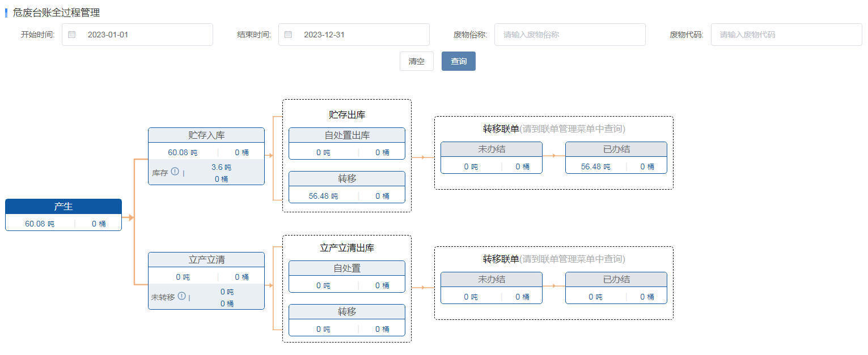
Task: Click the 结束时间 label
Action: click(254, 35)
